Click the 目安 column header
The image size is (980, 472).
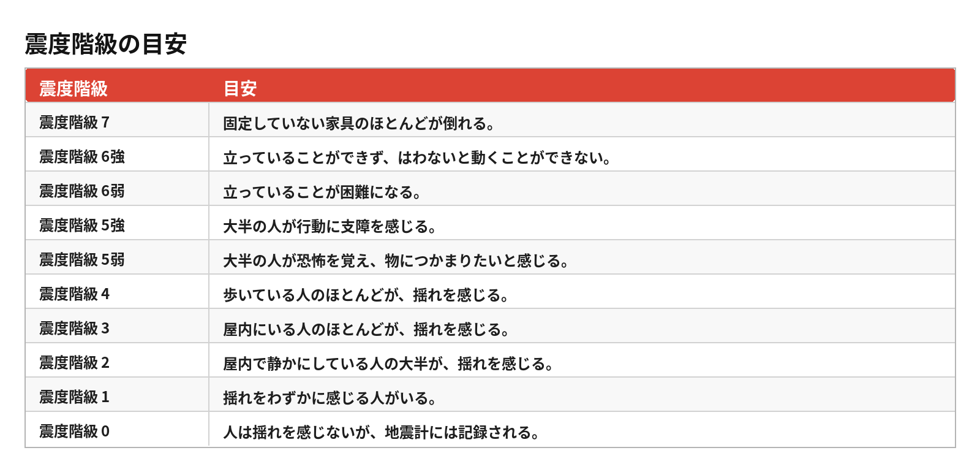pyautogui.click(x=239, y=88)
